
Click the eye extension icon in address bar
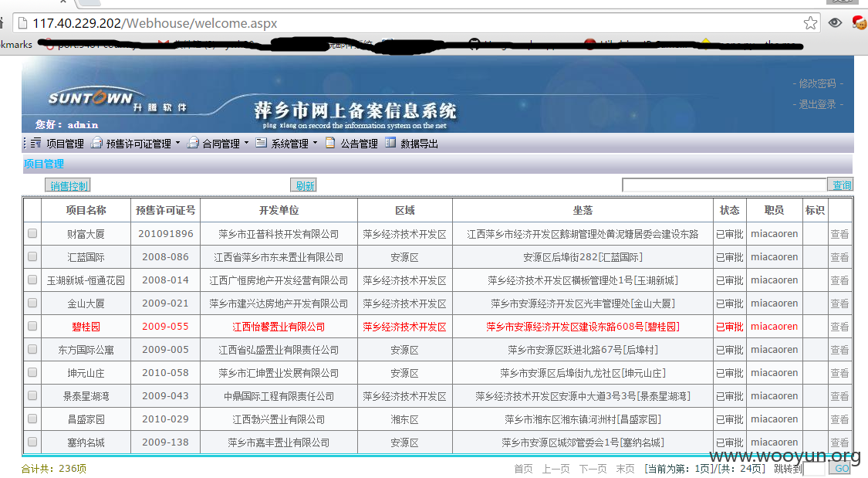coord(835,22)
